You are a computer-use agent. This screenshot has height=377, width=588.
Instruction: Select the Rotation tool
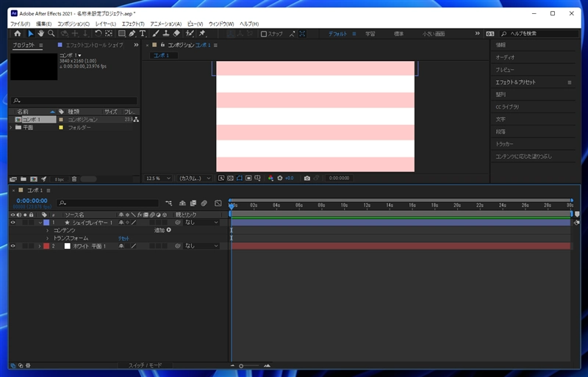point(98,34)
